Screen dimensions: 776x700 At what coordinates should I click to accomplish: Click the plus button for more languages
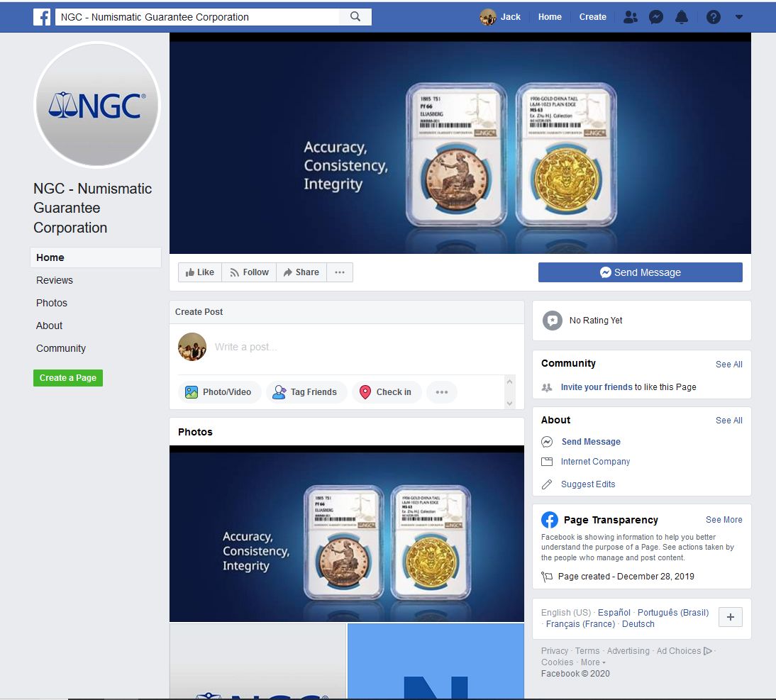(x=730, y=617)
